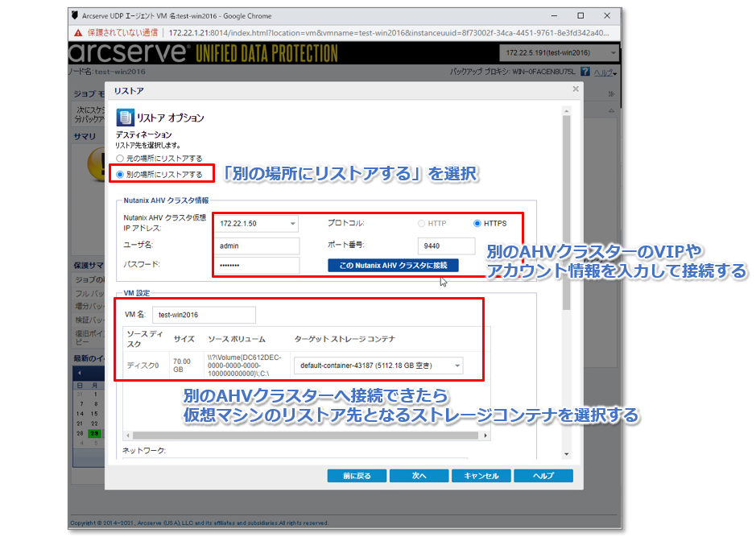Collapse panel using small up chevron at right

(611, 111)
